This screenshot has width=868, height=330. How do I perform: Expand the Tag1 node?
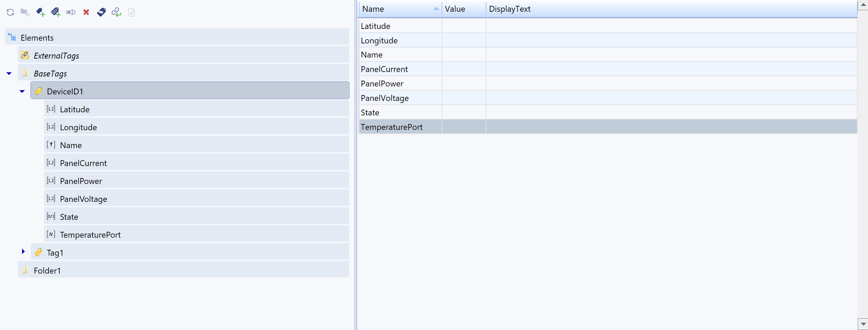(x=23, y=252)
